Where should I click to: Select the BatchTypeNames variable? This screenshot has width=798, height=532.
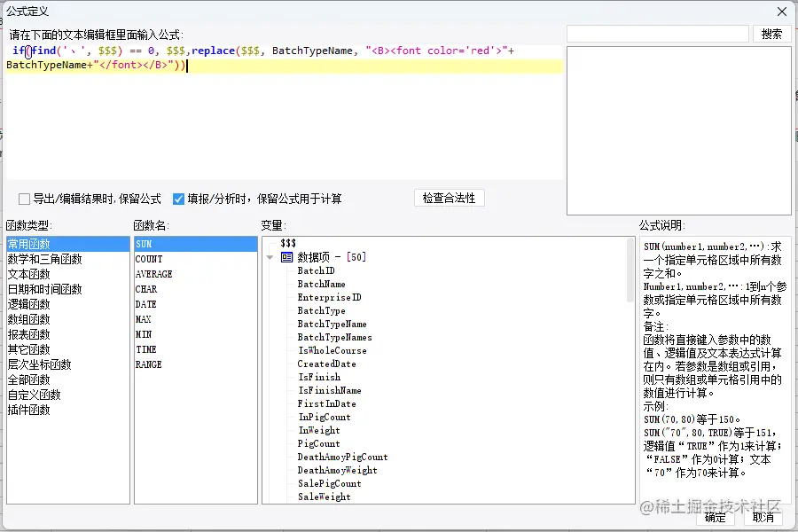[x=334, y=337]
